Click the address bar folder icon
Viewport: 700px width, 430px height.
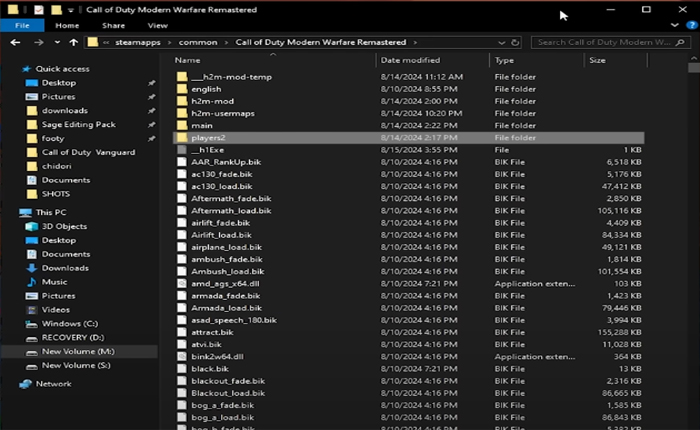[92, 42]
